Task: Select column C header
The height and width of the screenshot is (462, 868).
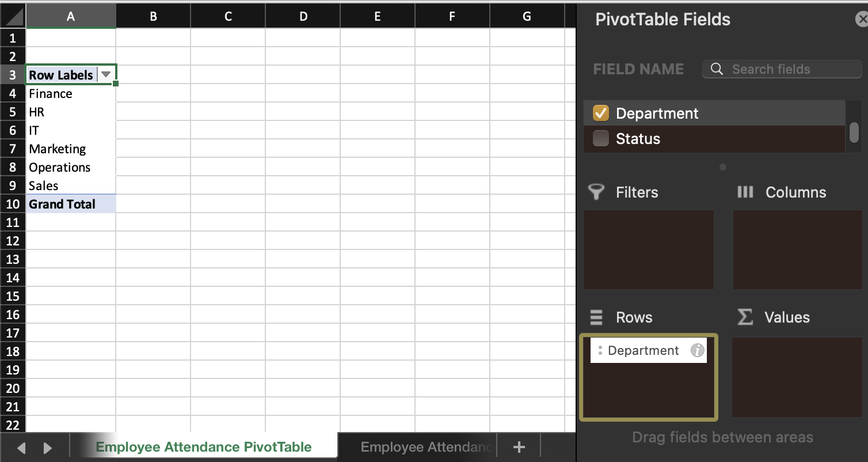Action: coord(228,17)
